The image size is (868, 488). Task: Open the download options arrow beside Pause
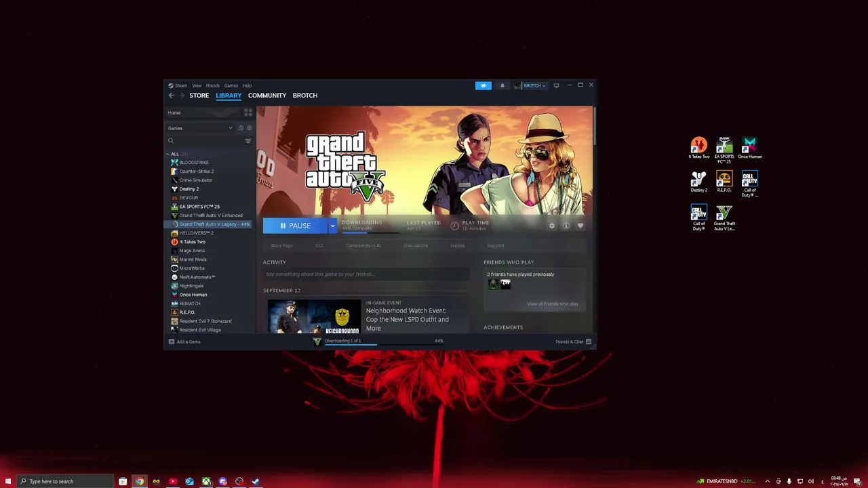click(x=332, y=226)
